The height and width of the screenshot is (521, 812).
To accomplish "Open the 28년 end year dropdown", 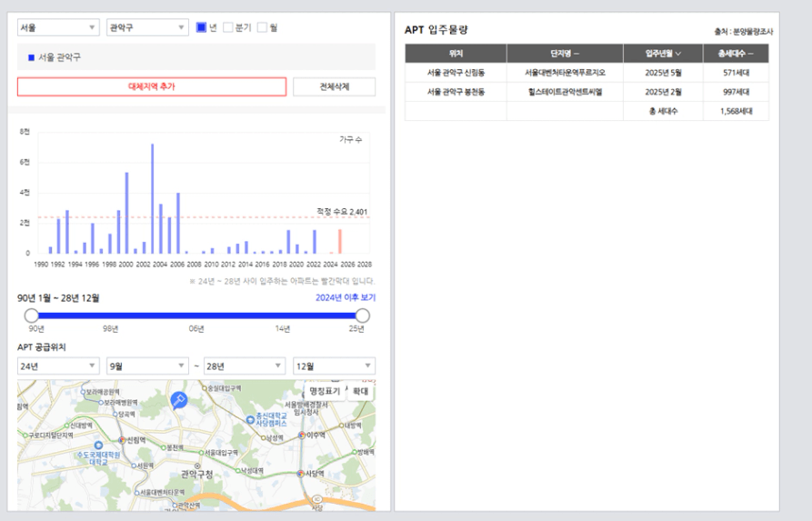I will 245,366.
